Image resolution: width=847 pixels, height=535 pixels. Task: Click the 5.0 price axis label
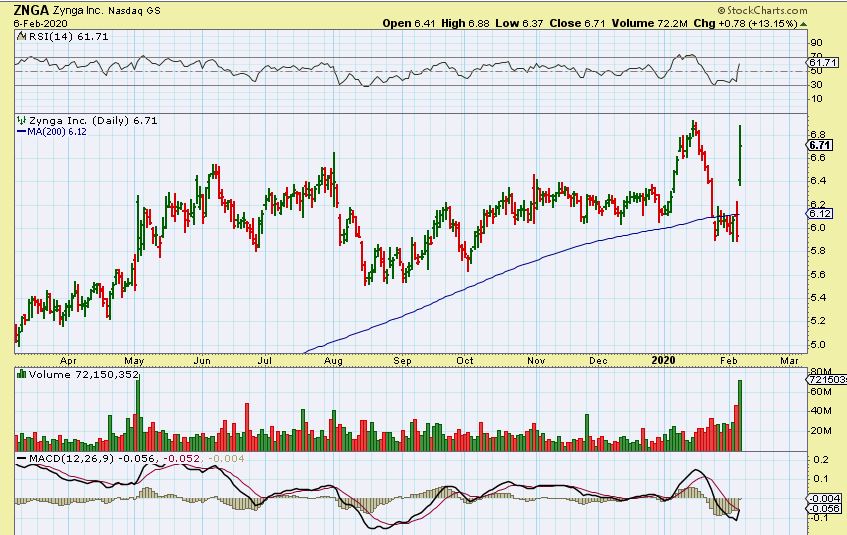pos(817,344)
